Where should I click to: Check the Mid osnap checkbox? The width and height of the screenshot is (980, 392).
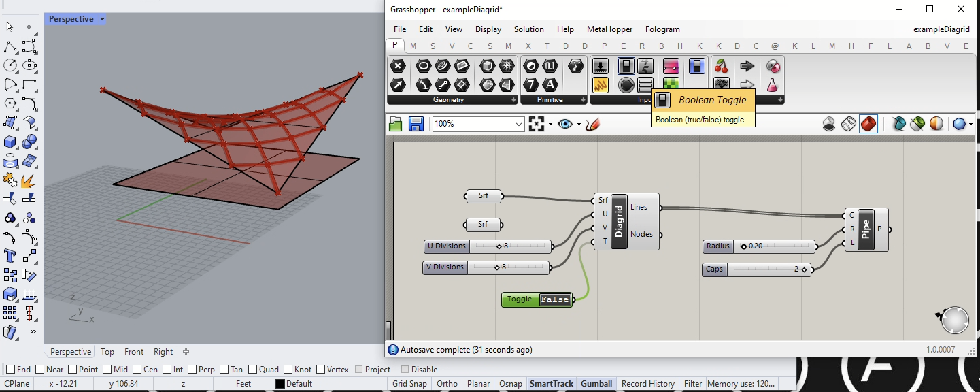[x=107, y=369]
